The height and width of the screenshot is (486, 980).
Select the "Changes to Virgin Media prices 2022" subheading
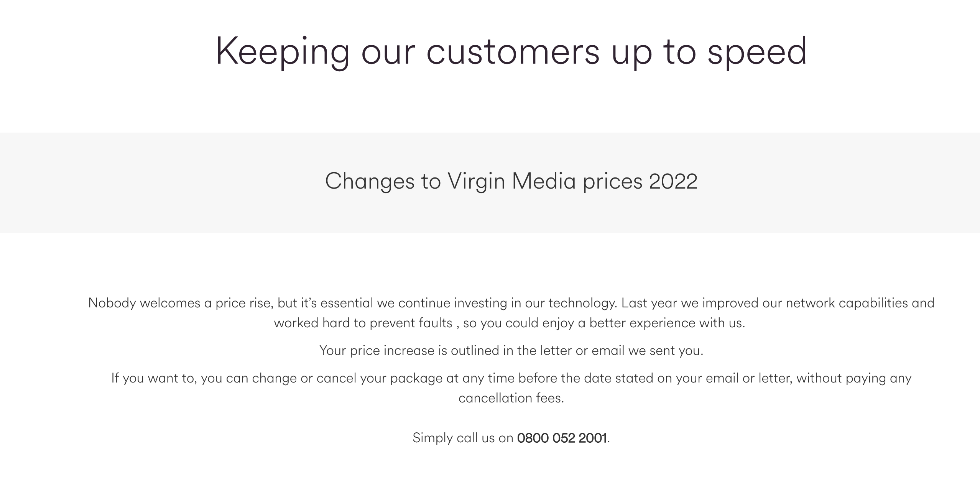(511, 181)
